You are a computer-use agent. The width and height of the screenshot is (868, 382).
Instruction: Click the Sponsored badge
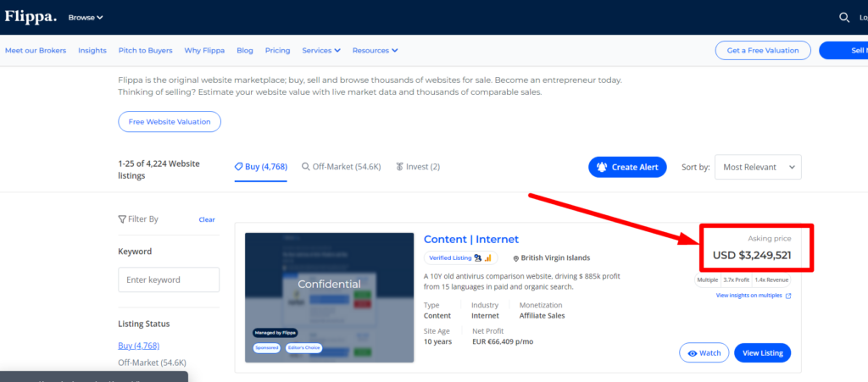coord(267,348)
